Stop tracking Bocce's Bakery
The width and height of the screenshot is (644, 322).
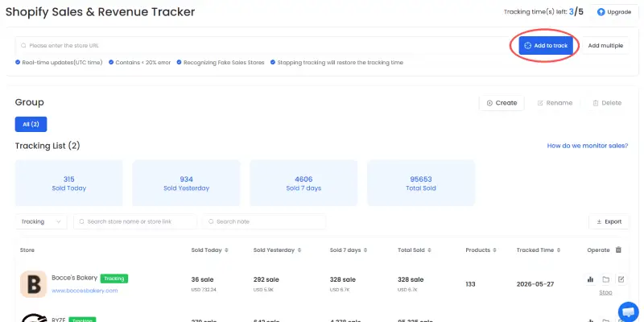click(605, 292)
